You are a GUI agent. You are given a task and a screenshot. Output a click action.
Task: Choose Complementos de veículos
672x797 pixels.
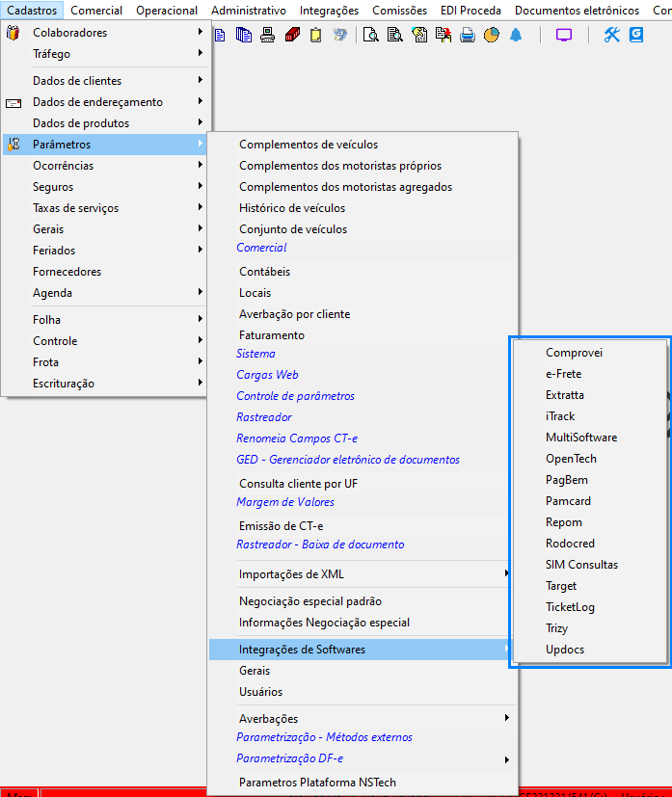363,145
